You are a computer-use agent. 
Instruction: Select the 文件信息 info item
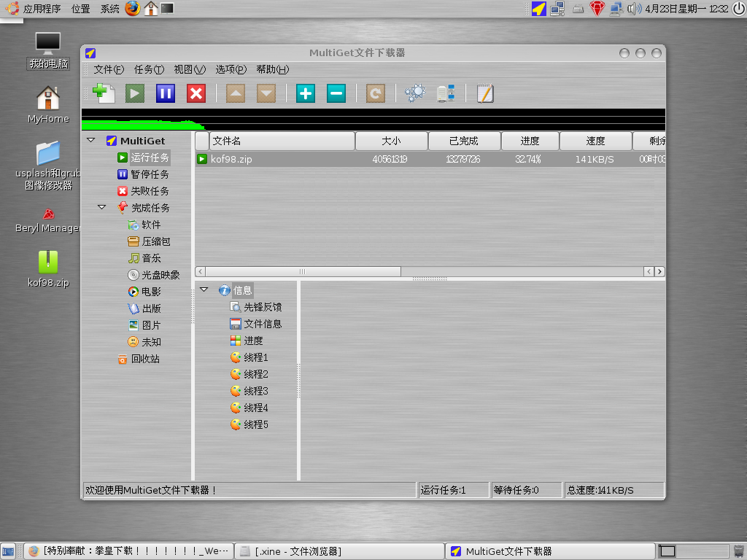pos(263,324)
